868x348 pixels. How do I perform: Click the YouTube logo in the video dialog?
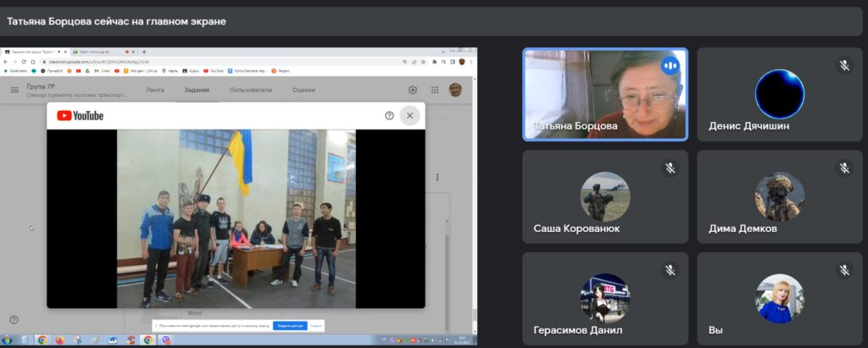coord(80,116)
